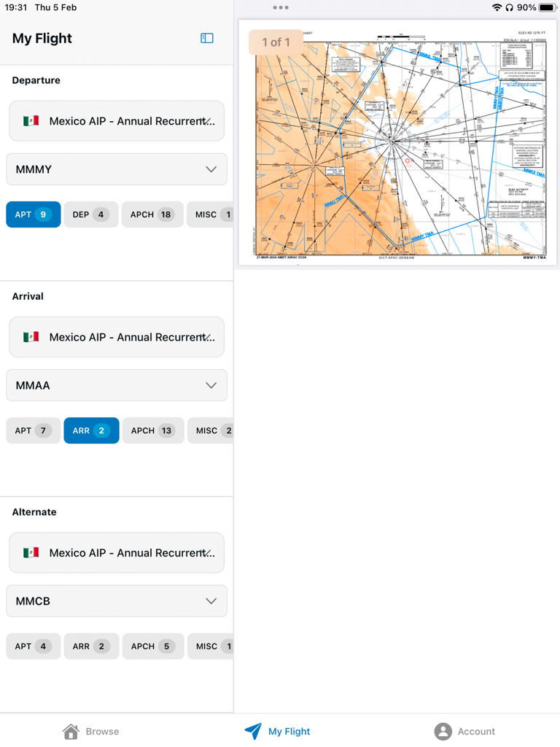
Task: Tap the headphones status icon
Action: (509, 7)
